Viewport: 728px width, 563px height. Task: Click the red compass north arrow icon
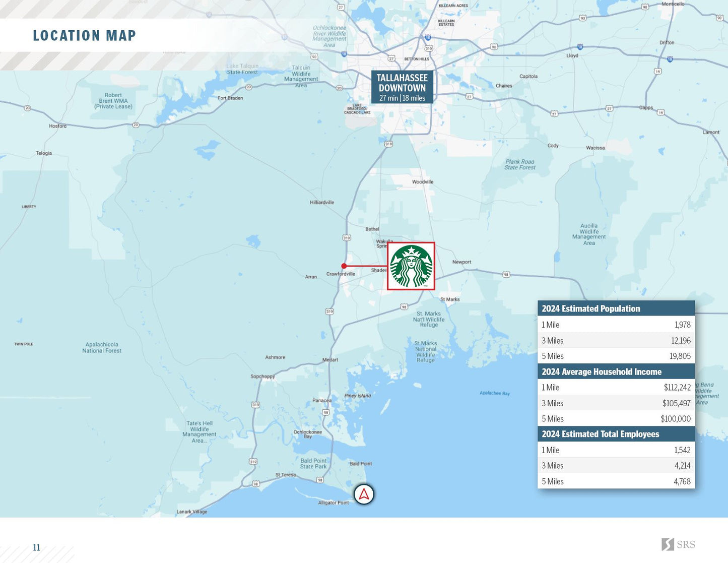pos(364,494)
